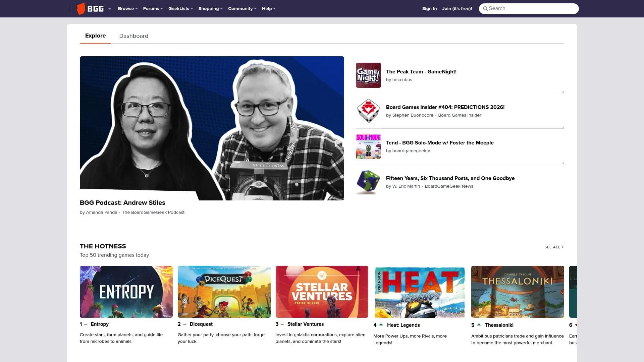Open Tend - BGG Solo-Mode post
Image resolution: width=644 pixels, height=362 pixels.
pos(440,143)
